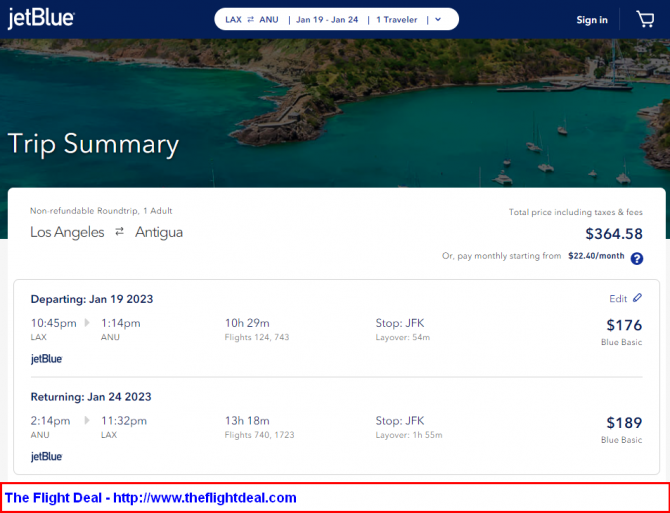
Task: Click Layover: 1h 55m text
Action: (x=409, y=435)
